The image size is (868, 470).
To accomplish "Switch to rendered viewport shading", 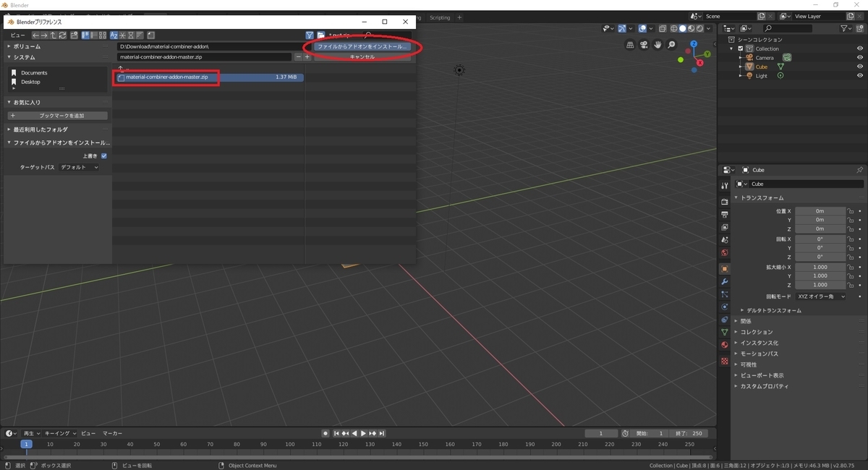I will pyautogui.click(x=699, y=28).
